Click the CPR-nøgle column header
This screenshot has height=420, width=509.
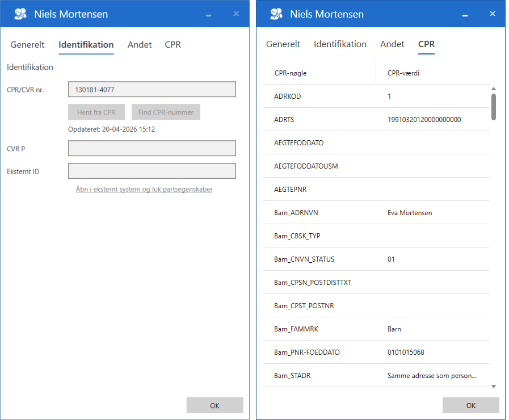coord(319,73)
